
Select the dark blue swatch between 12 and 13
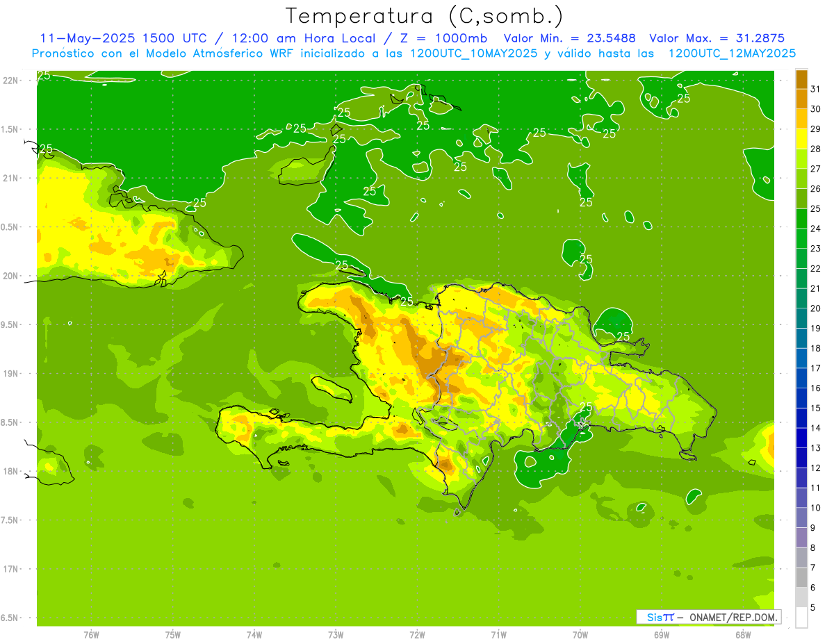(801, 459)
